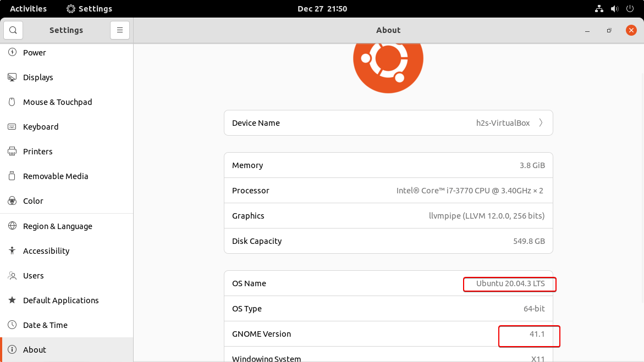
Task: Click the Disk Capacity label
Action: (257, 241)
